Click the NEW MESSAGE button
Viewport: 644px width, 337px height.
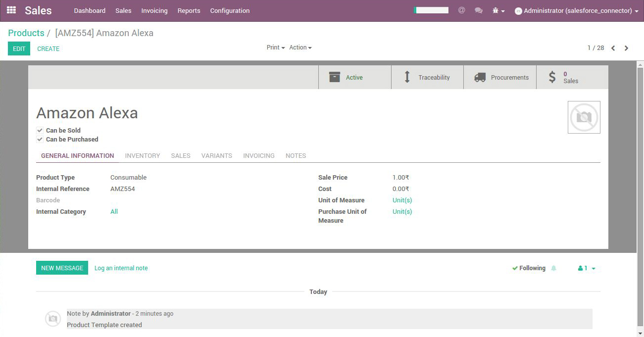point(62,268)
